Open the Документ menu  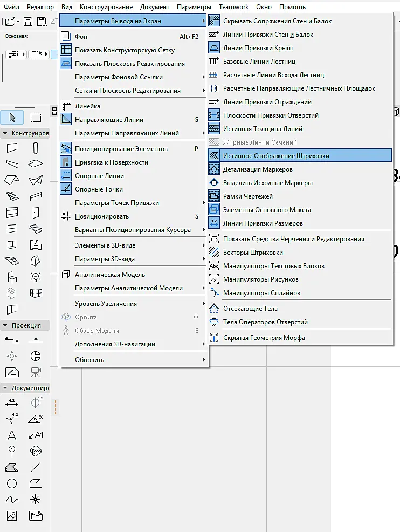pos(155,7)
